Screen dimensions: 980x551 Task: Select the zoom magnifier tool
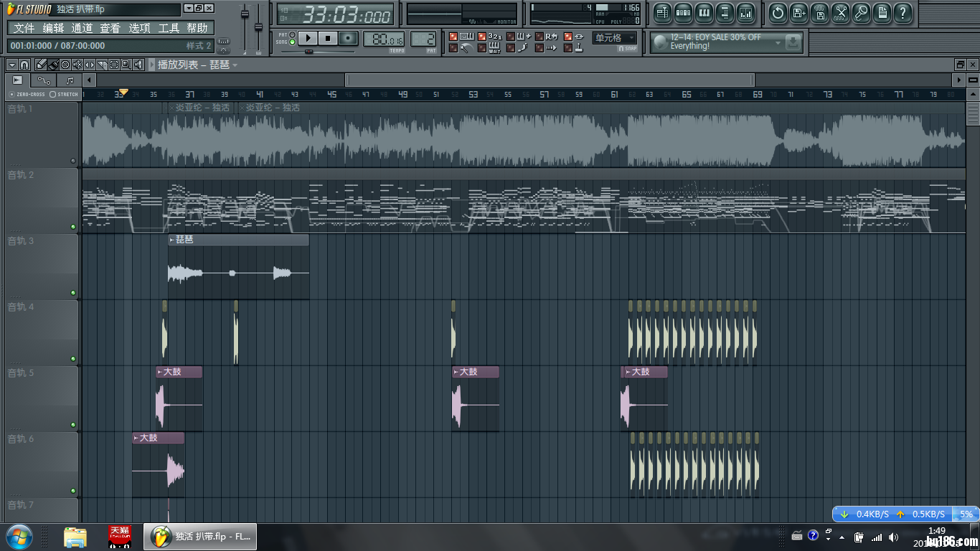click(x=126, y=65)
